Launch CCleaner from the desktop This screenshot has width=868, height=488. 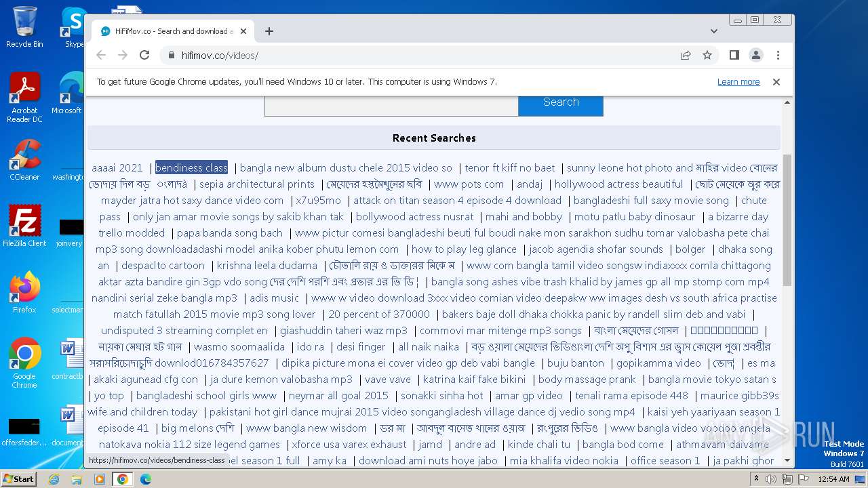pyautogui.click(x=24, y=161)
